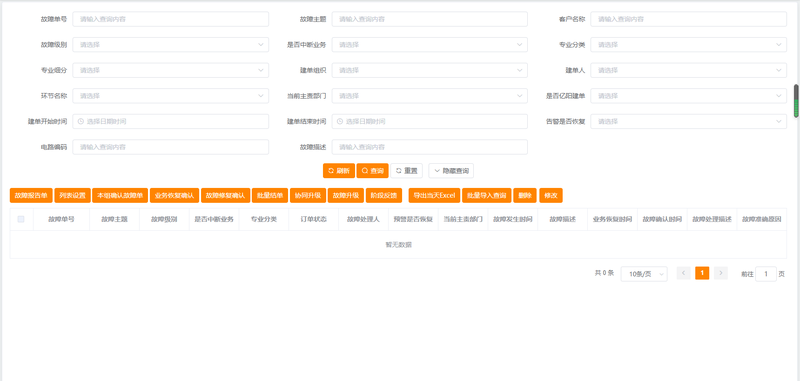
Task: Click the 故障准确原因 column header
Action: (x=762, y=219)
